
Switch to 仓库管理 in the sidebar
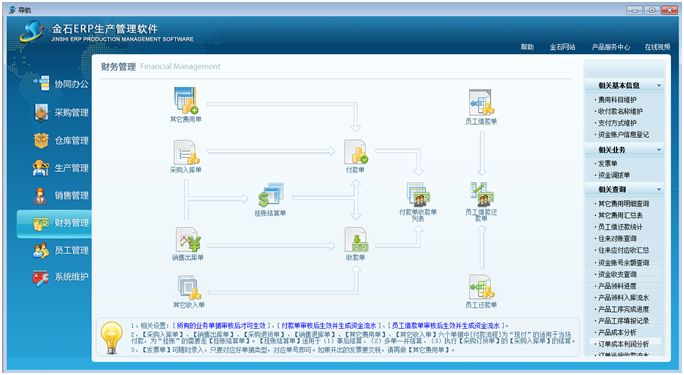(61, 140)
